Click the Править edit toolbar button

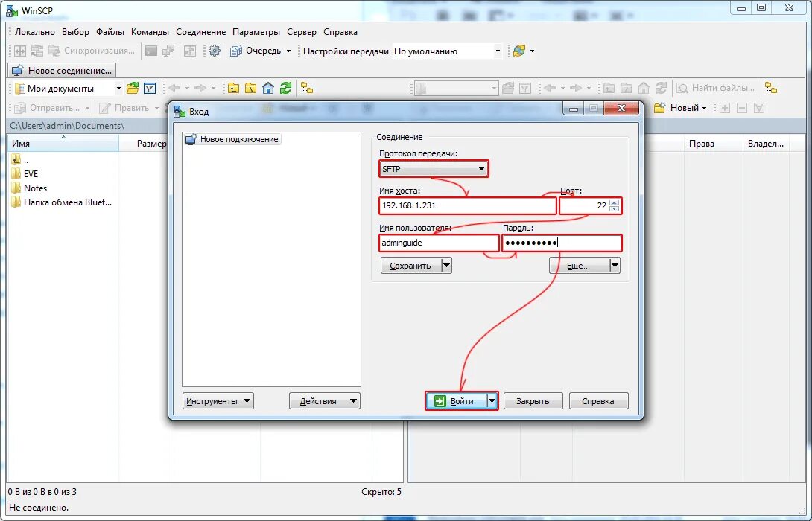tap(124, 108)
